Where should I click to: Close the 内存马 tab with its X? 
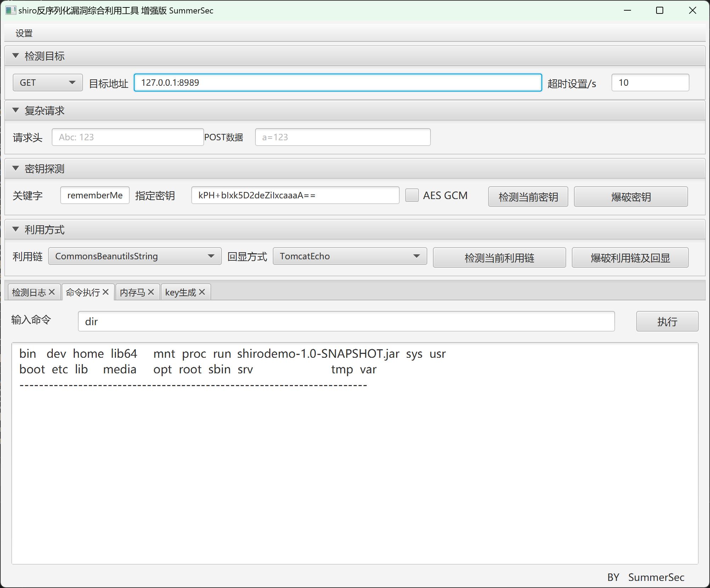151,292
